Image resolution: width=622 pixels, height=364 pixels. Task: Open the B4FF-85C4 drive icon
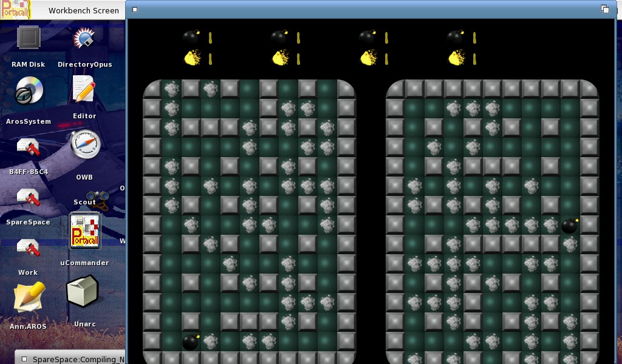coord(29,147)
